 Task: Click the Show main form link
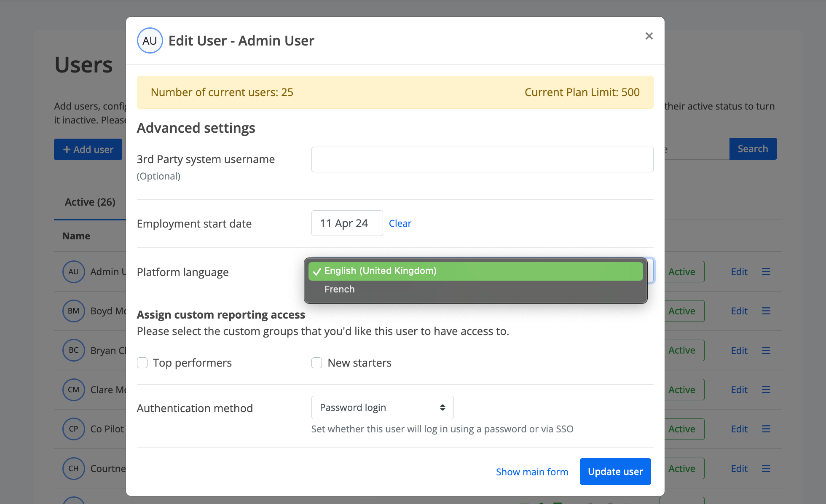532,471
